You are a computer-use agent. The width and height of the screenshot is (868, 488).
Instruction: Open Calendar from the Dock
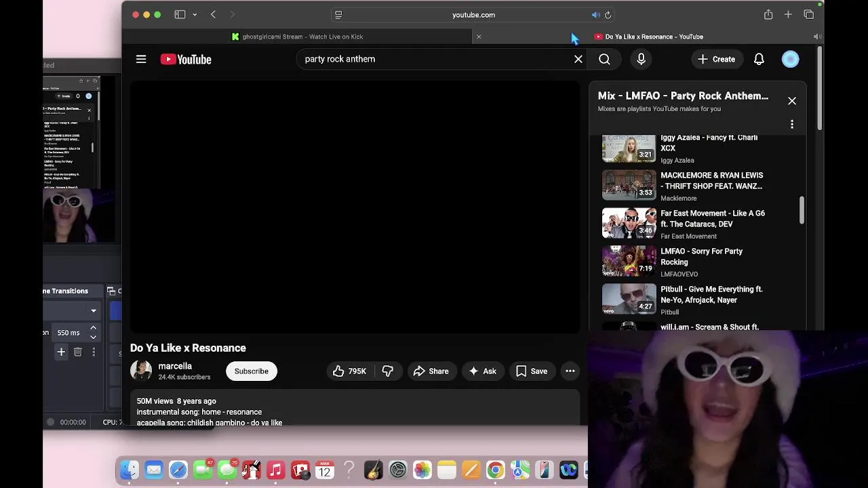point(324,470)
